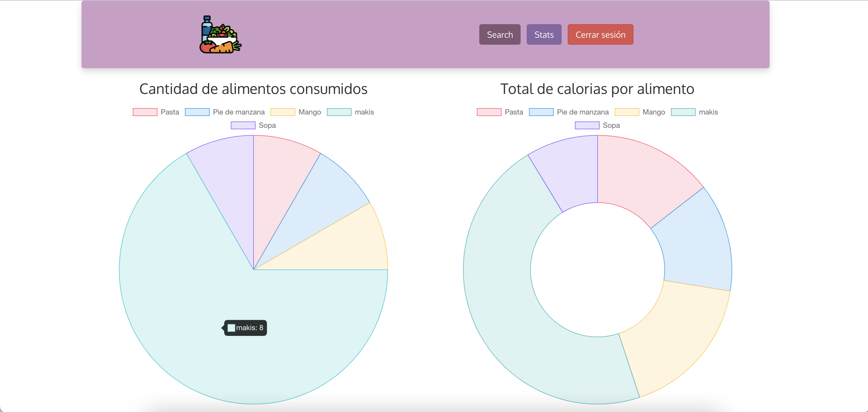The image size is (868, 412).
Task: Toggle Pasta swatch in calories chart legend
Action: pyautogui.click(x=489, y=112)
